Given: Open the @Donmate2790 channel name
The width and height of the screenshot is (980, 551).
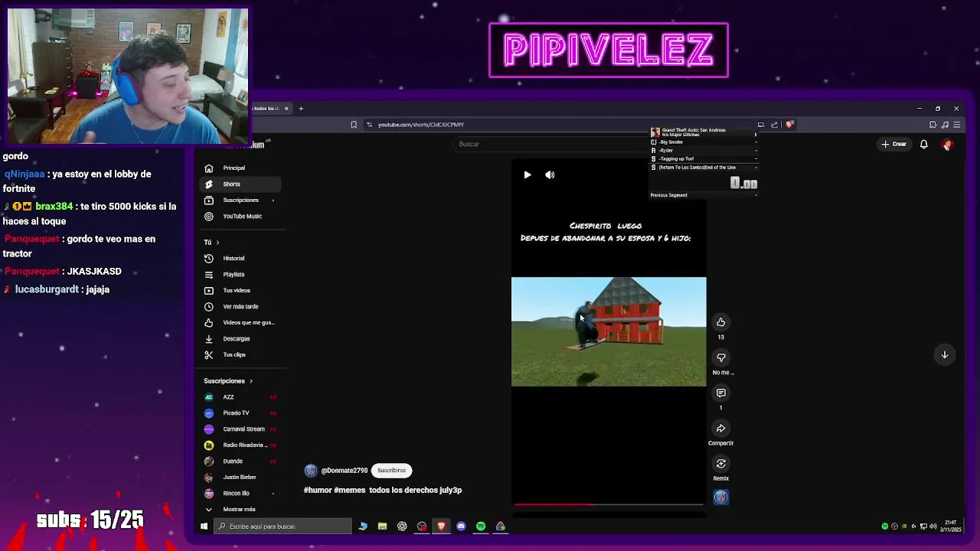Looking at the screenshot, I should point(345,471).
